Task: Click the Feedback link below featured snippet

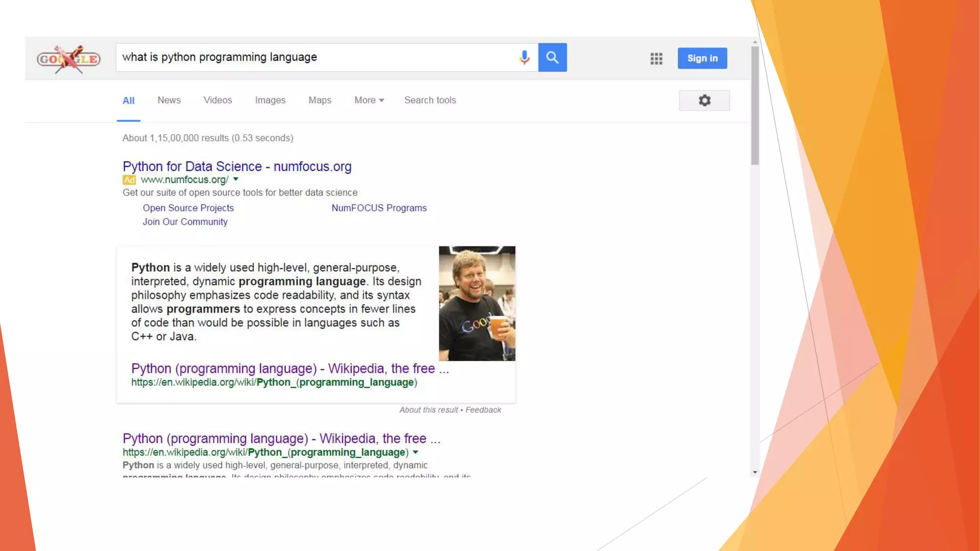Action: (x=483, y=410)
